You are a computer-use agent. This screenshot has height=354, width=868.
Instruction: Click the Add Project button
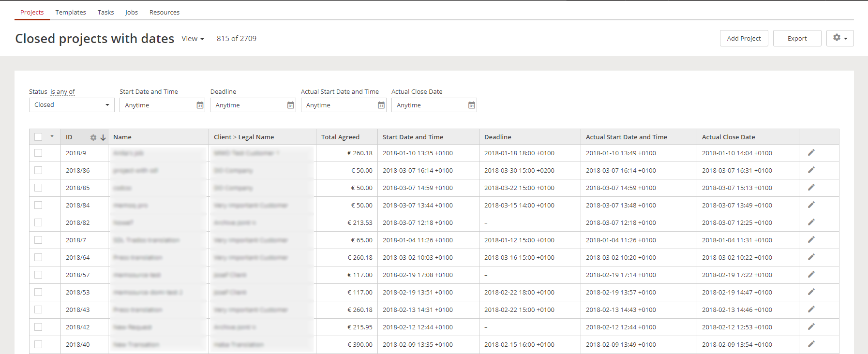(744, 38)
